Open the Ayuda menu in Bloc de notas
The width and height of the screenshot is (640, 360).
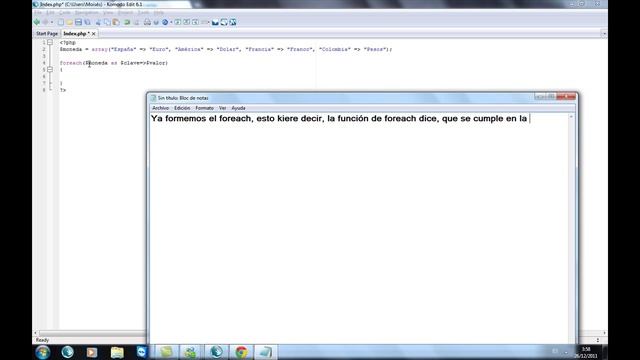click(238, 108)
